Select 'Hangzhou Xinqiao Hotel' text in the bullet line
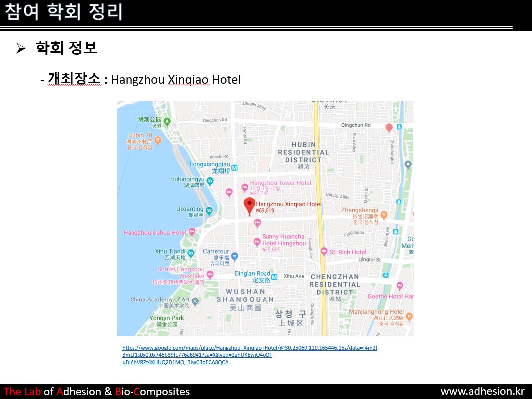The width and height of the screenshot is (532, 399). point(176,79)
